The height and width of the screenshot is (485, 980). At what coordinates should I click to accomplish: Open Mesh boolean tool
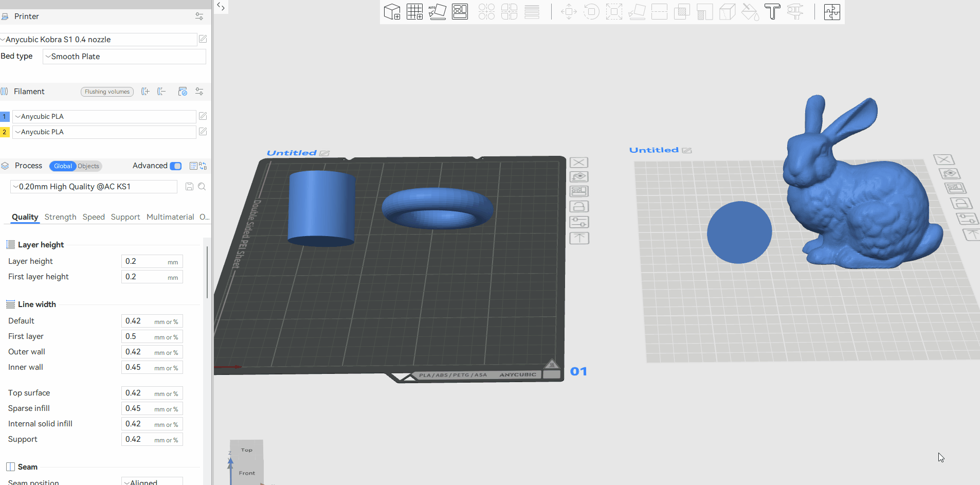682,11
